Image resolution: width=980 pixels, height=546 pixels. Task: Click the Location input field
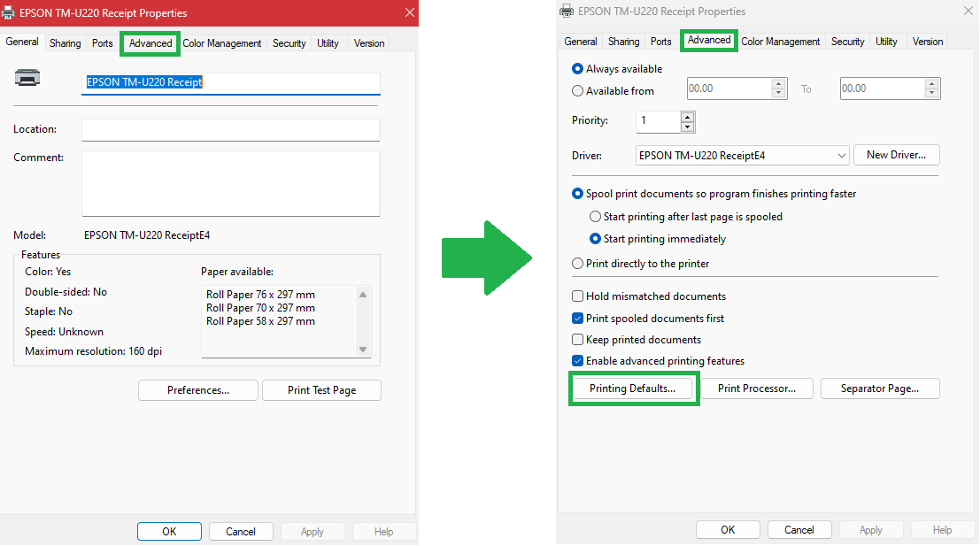point(231,130)
